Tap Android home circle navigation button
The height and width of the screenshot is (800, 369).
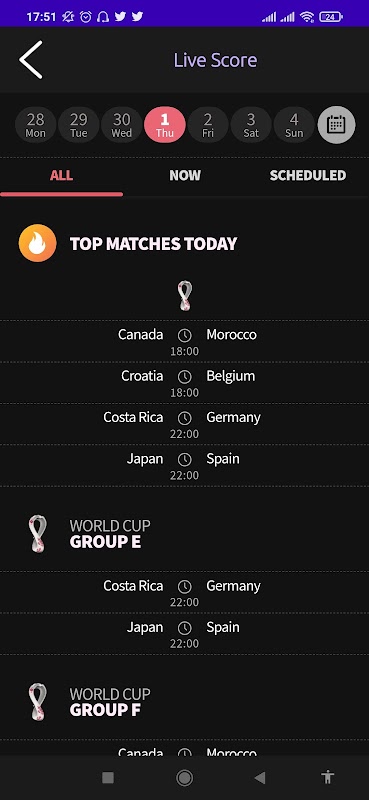(x=184, y=778)
